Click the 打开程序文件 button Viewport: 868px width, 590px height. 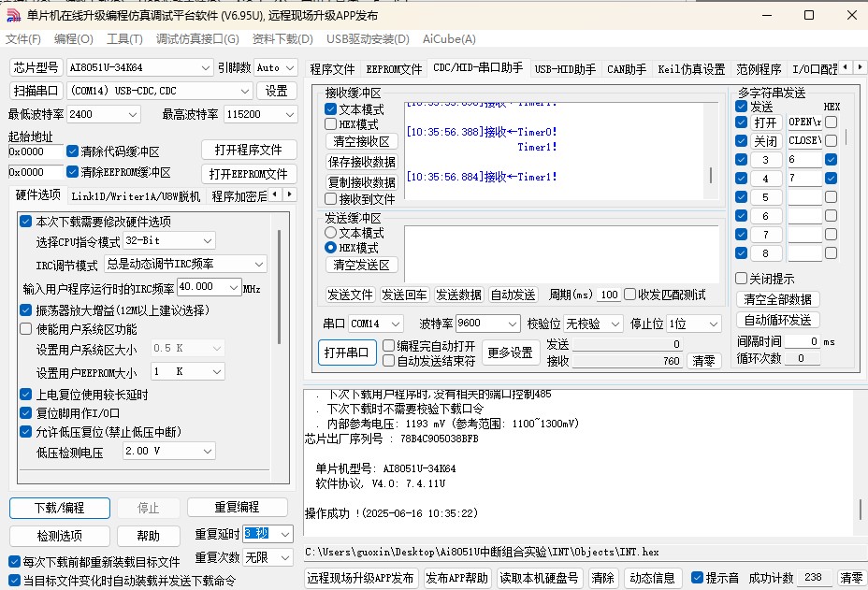pyautogui.click(x=249, y=150)
